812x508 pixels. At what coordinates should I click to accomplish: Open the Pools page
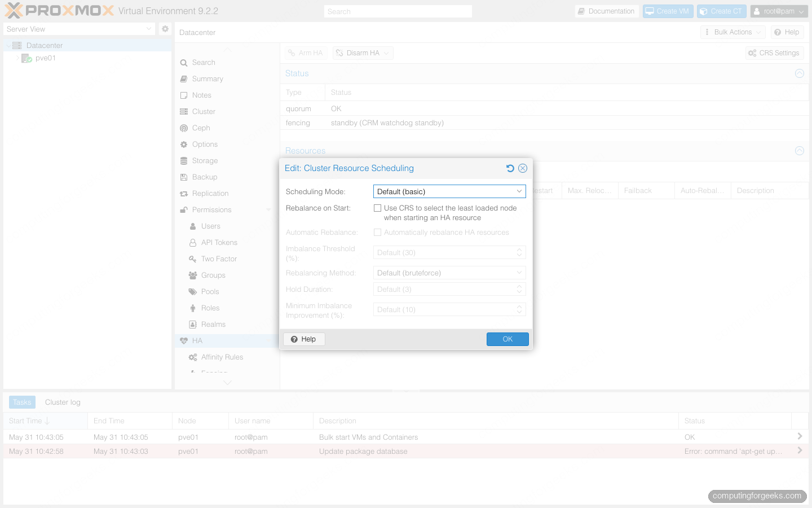pos(210,291)
